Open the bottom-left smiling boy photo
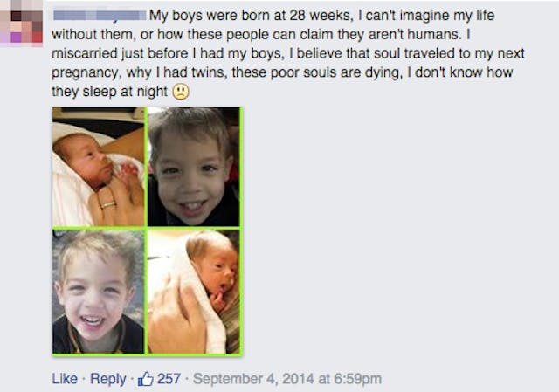The image size is (559, 392). (99, 292)
